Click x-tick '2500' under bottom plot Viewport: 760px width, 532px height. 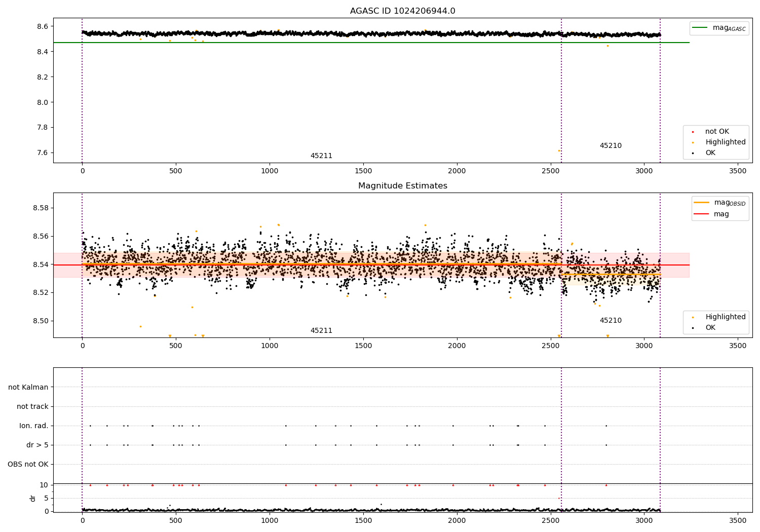click(x=550, y=521)
